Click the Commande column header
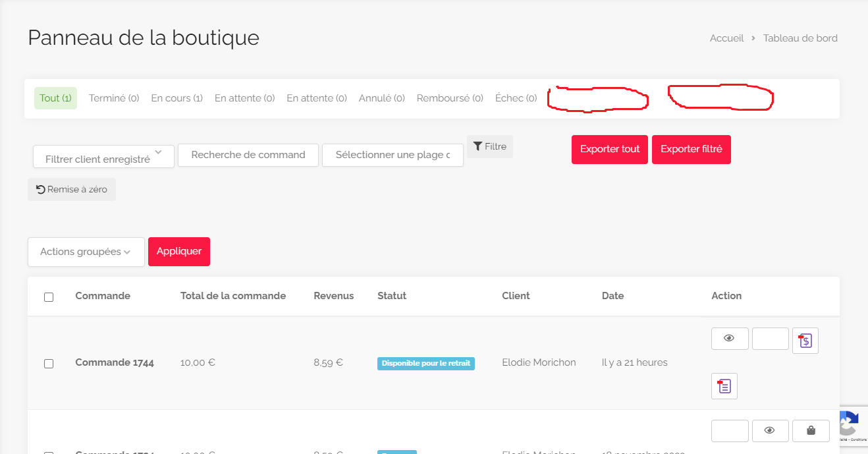Screen dimensions: 868x454 pyautogui.click(x=103, y=296)
